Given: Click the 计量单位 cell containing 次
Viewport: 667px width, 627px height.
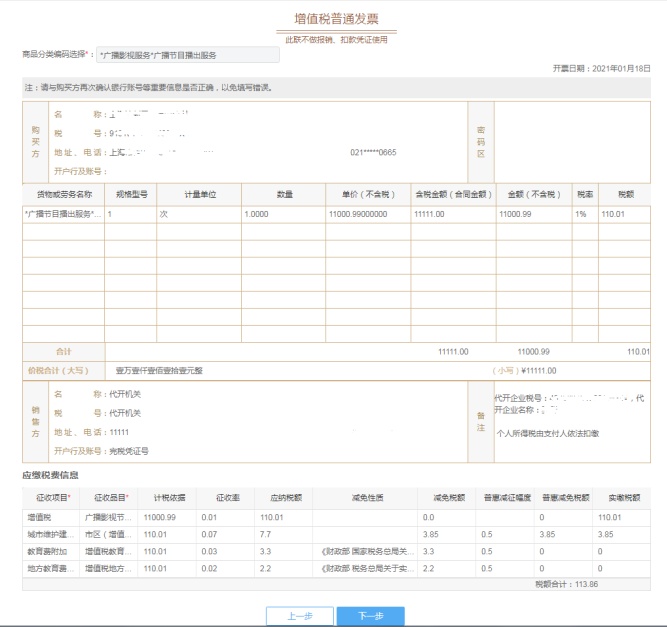Looking at the screenshot, I should (x=198, y=214).
